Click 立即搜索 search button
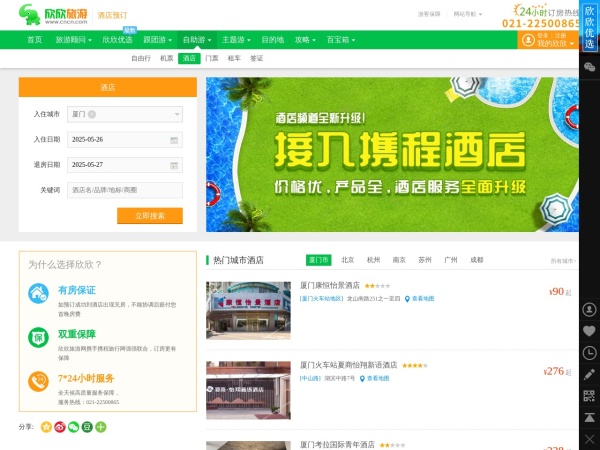600x450 pixels. 150,216
